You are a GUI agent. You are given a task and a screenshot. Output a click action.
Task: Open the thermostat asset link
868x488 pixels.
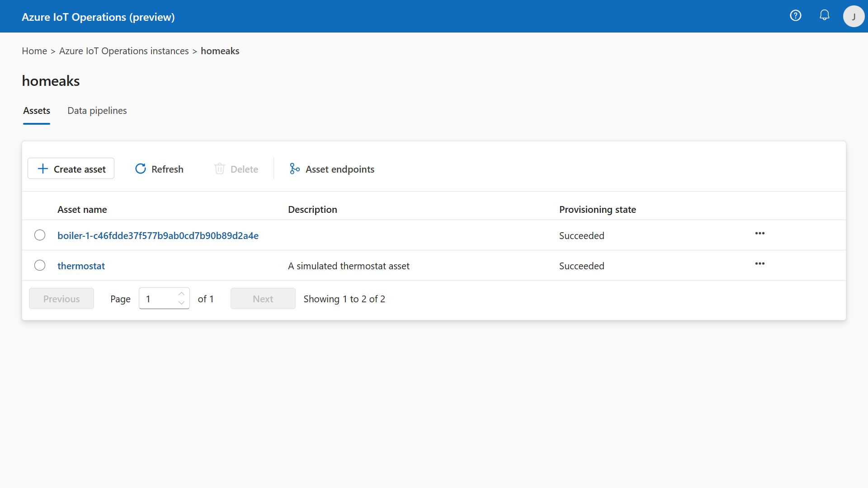coord(81,266)
